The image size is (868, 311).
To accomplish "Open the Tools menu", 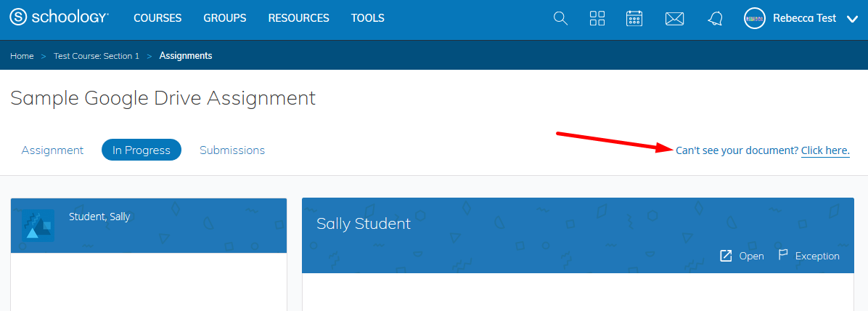I will [367, 18].
